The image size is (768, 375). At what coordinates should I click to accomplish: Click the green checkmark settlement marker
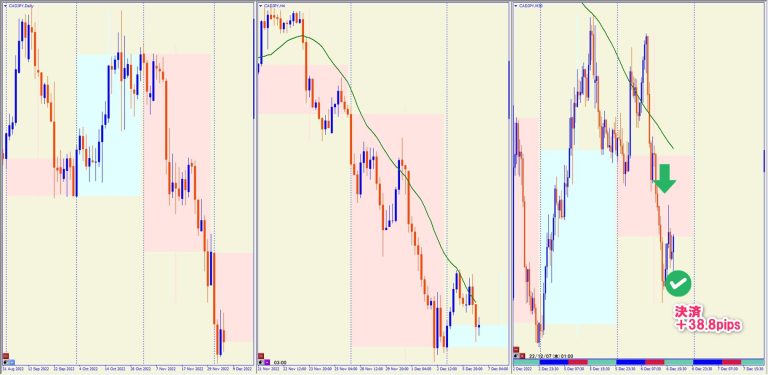678,283
